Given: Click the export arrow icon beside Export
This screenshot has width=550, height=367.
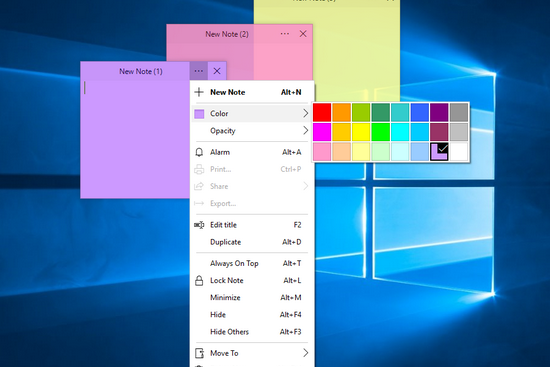Looking at the screenshot, I should (x=199, y=203).
